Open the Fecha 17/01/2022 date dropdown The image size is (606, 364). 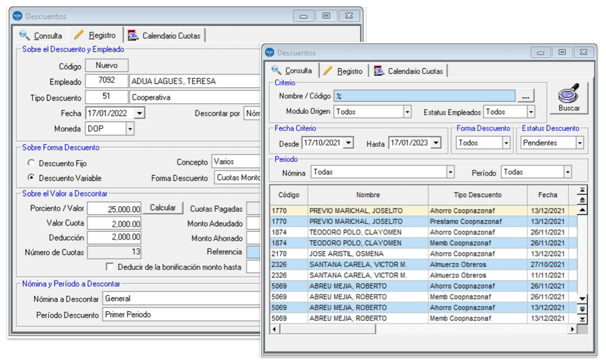pyautogui.click(x=139, y=113)
